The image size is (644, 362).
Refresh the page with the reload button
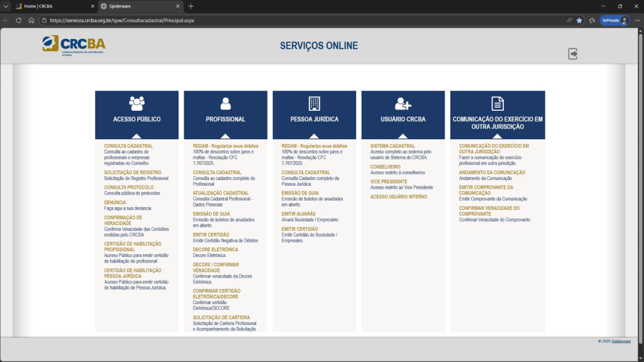tap(18, 20)
